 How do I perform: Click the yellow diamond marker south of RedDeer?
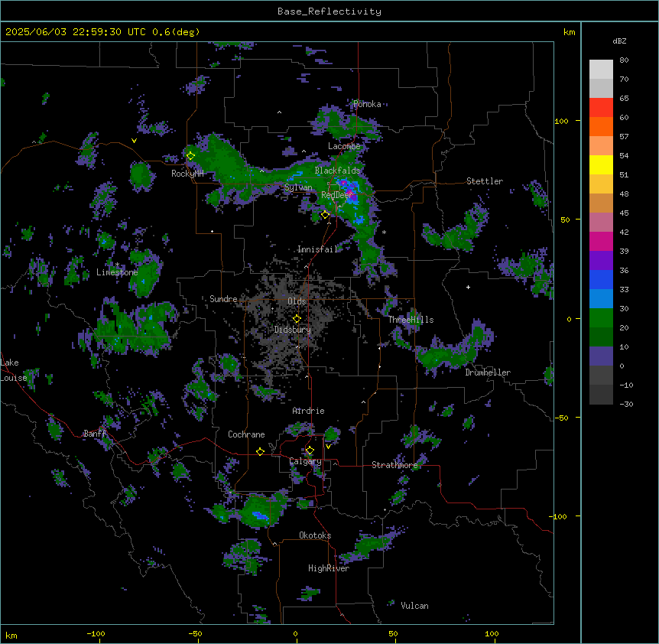click(325, 215)
